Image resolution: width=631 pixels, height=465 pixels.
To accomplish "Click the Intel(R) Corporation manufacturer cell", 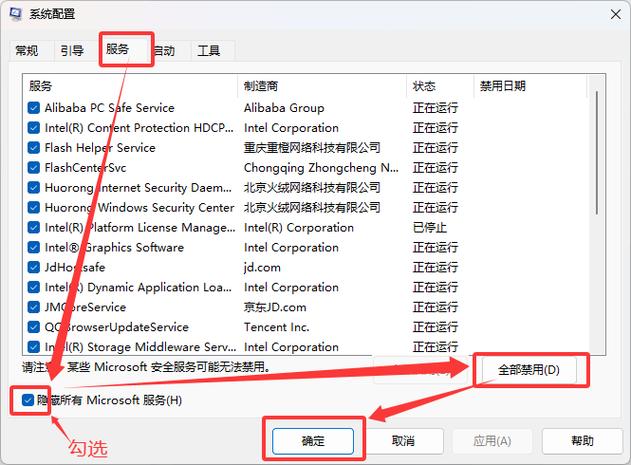I will tap(299, 227).
